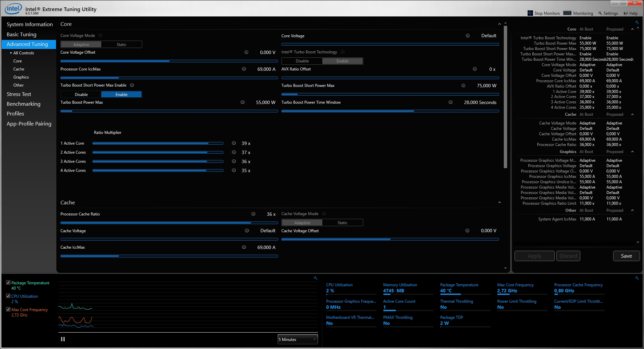Disable Intel Turbo Boost Technology
Image resolution: width=644 pixels, height=349 pixels.
pyautogui.click(x=302, y=61)
